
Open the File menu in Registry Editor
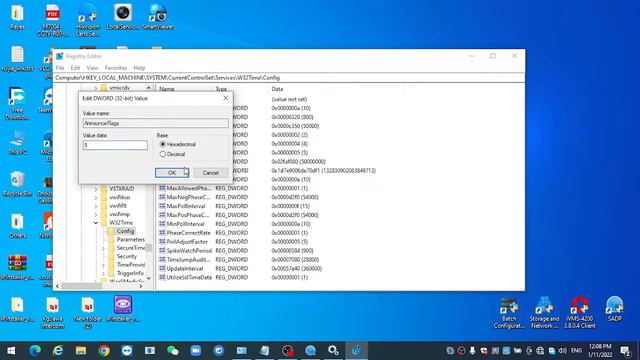coord(60,68)
